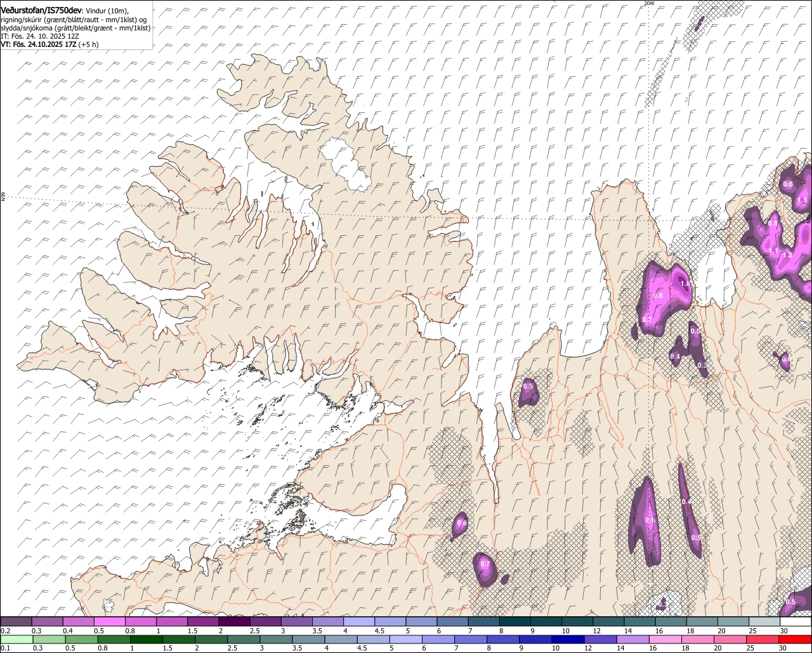Screen dimensions: 812x653
Task: Select the 30 label on the snow scale
Action: point(784,631)
